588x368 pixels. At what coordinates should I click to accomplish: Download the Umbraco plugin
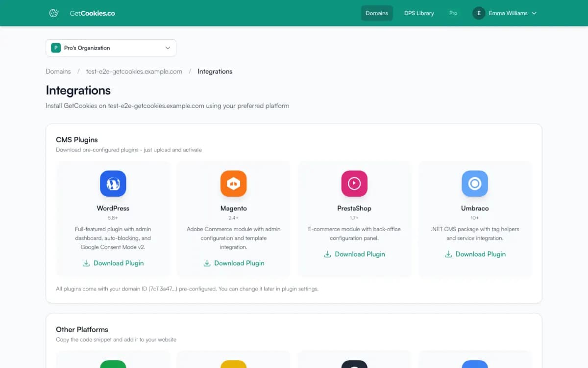click(x=475, y=254)
